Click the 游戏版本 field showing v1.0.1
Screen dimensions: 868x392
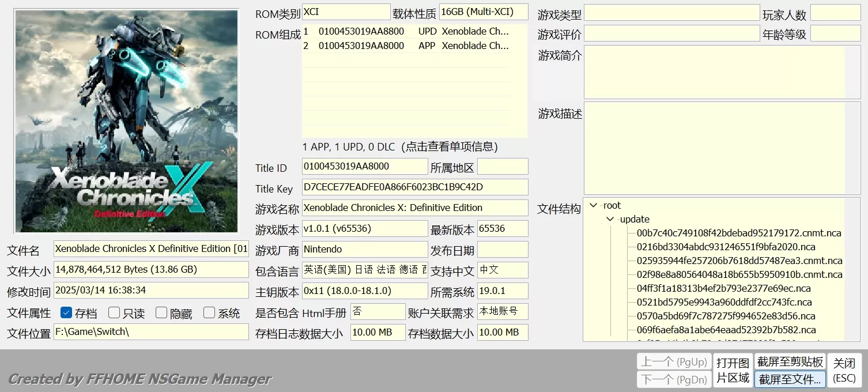pos(365,229)
